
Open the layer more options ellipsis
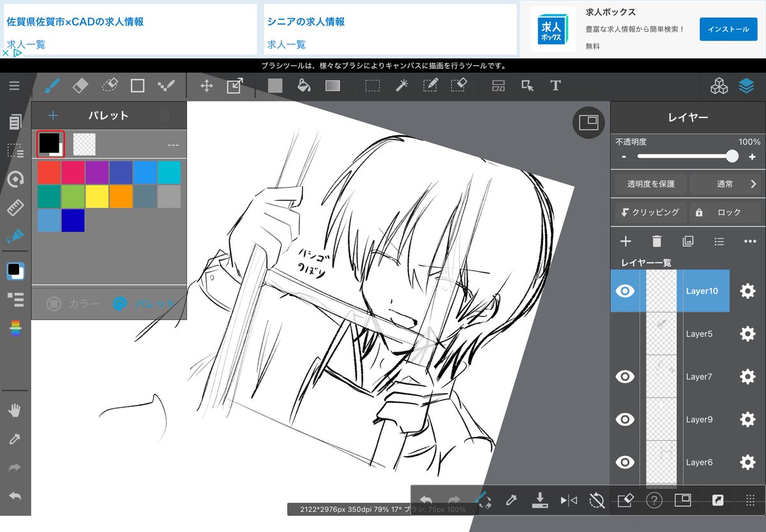pos(750,241)
